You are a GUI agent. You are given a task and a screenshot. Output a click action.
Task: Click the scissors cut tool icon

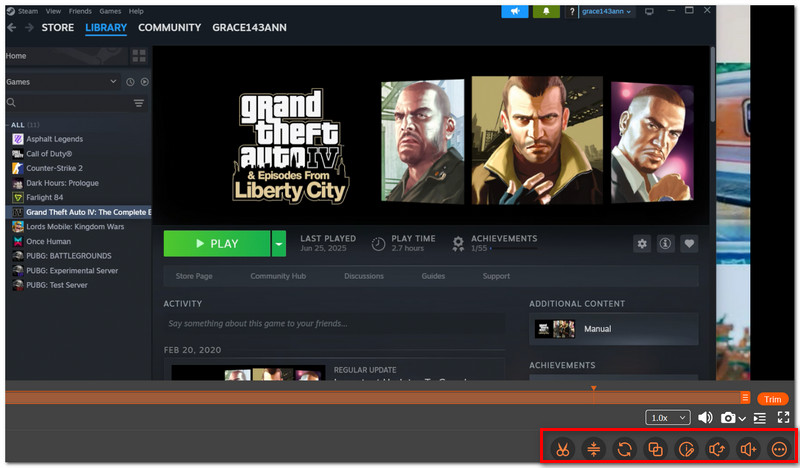pos(562,449)
